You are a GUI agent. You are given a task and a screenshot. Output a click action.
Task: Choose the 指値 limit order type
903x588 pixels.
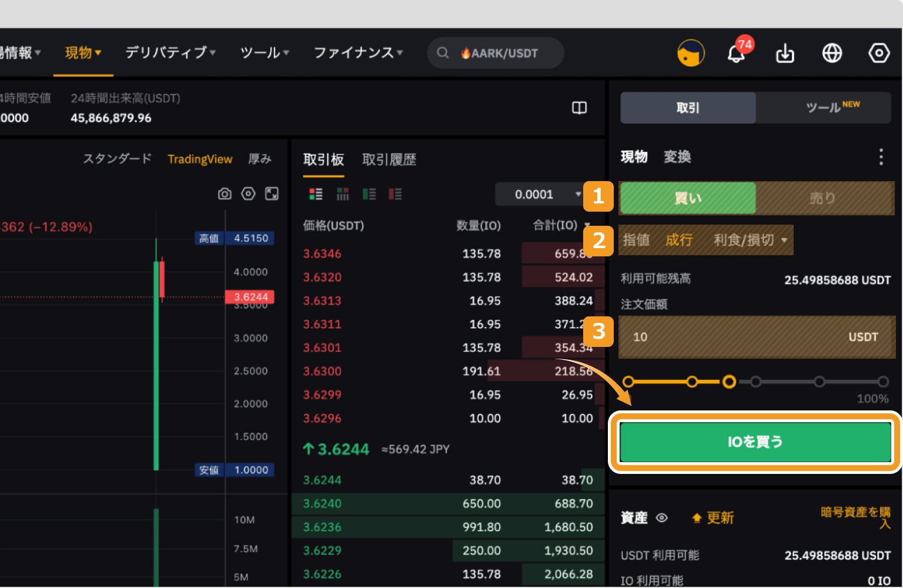pyautogui.click(x=636, y=240)
